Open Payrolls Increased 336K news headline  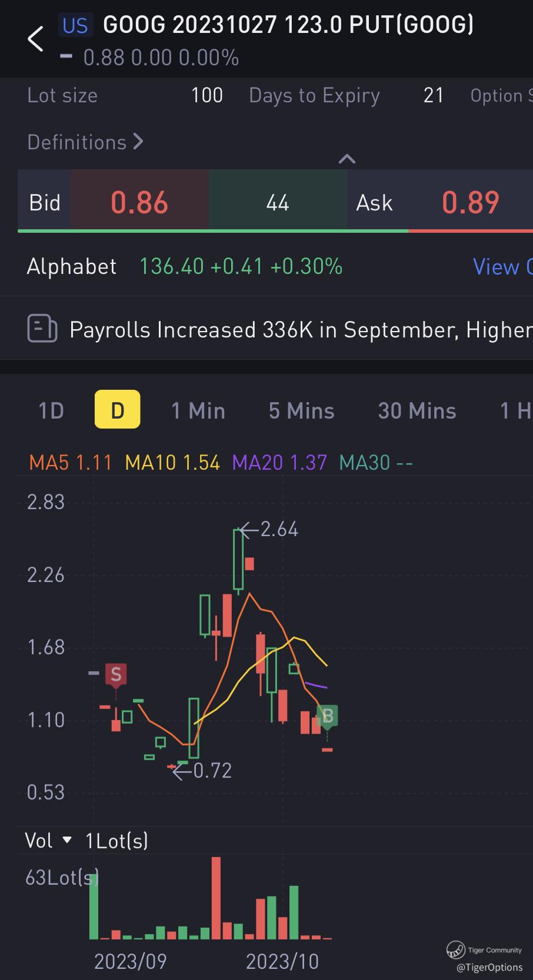point(301,329)
